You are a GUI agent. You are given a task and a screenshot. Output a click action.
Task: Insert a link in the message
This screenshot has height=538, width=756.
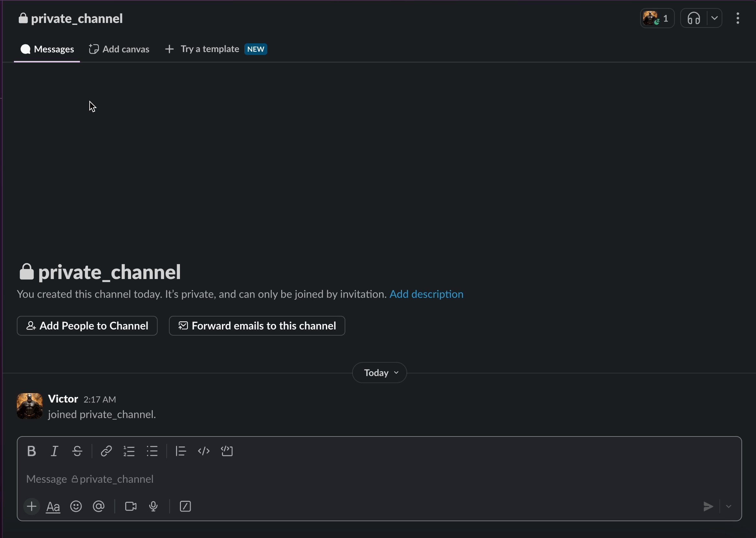click(106, 451)
